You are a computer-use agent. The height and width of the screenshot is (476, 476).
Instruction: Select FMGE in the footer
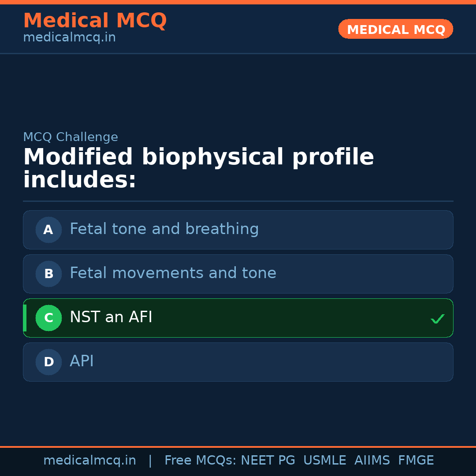click(x=416, y=461)
